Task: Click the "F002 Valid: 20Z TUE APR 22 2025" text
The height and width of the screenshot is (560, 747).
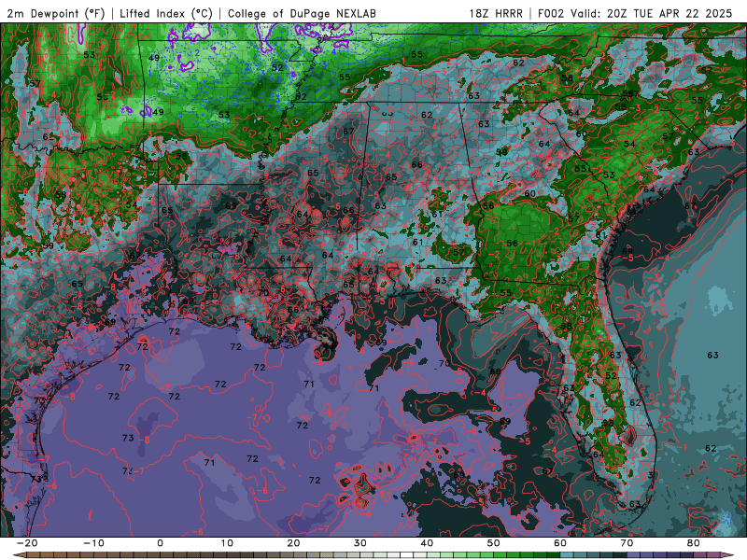Action: point(635,13)
